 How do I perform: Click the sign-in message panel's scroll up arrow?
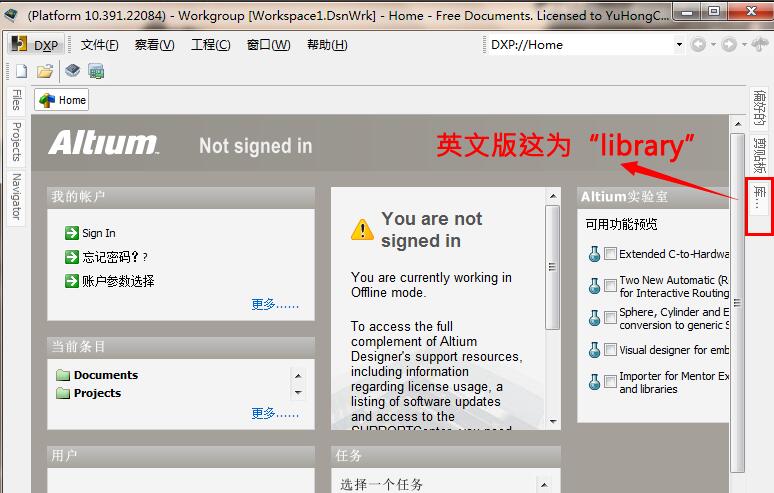[x=553, y=196]
